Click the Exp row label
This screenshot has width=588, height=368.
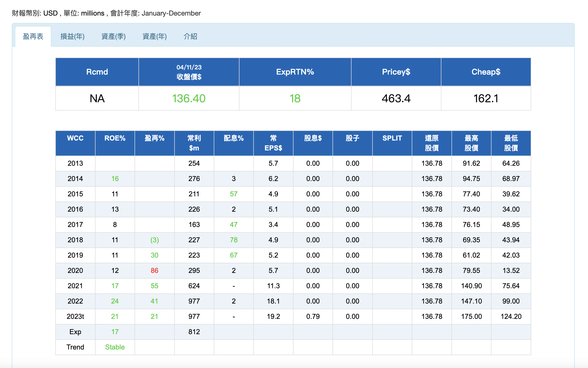tap(75, 332)
